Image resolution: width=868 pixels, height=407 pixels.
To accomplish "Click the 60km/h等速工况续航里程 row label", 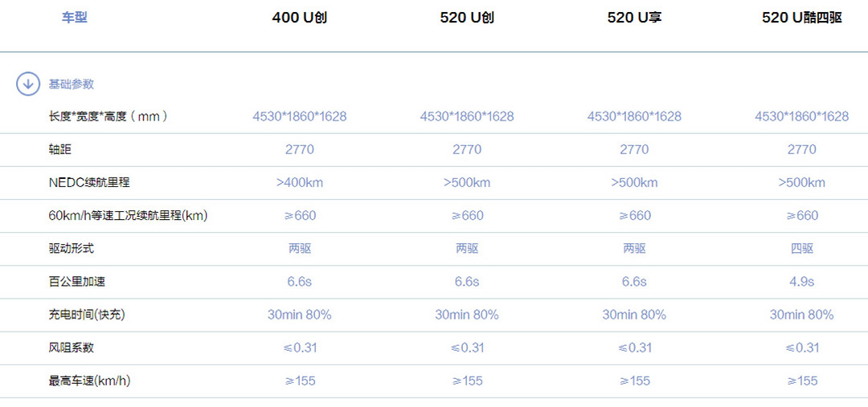I will (128, 216).
